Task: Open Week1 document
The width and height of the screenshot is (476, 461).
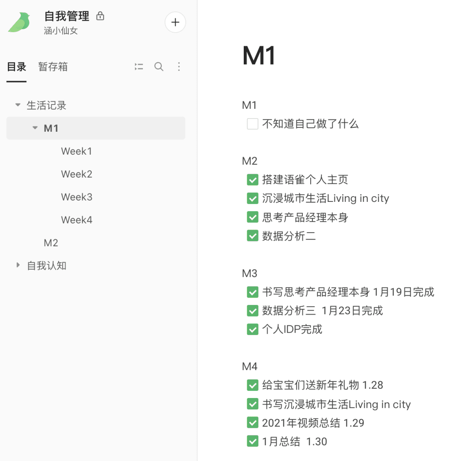Action: (x=77, y=151)
